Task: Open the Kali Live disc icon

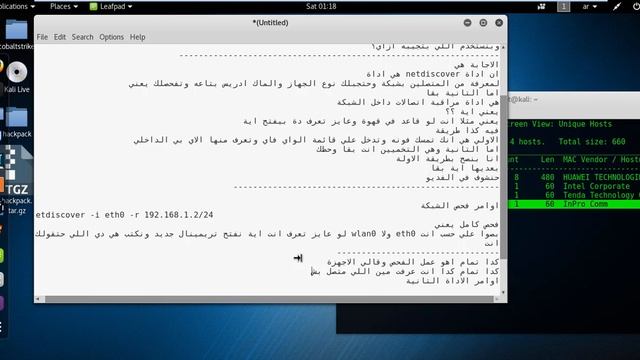Action: (17, 77)
